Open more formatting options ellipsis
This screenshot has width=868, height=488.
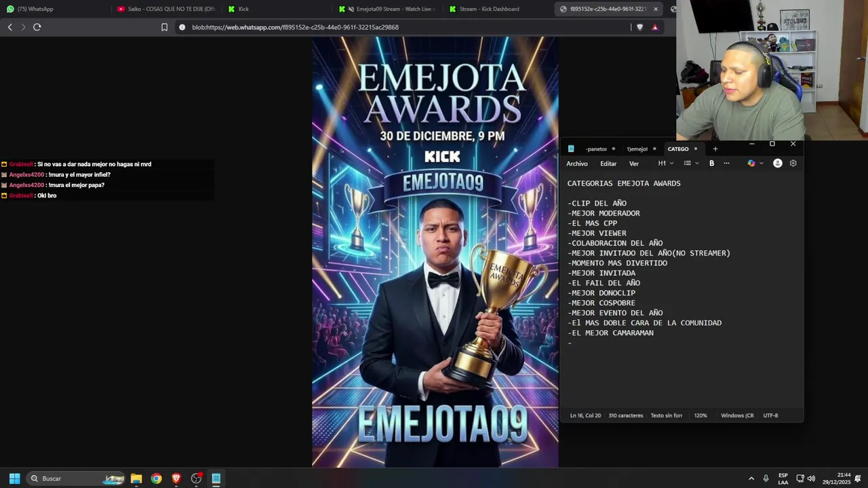coord(726,163)
